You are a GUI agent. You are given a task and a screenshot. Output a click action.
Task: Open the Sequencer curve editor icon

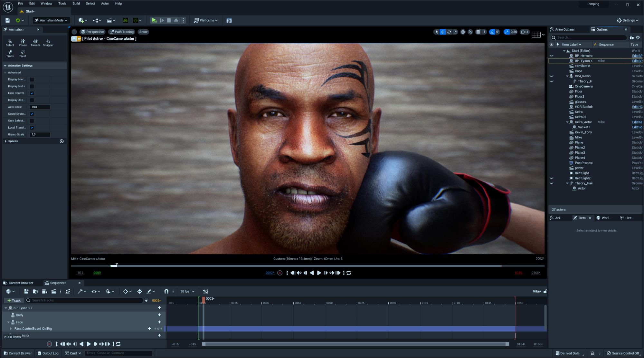(205, 291)
